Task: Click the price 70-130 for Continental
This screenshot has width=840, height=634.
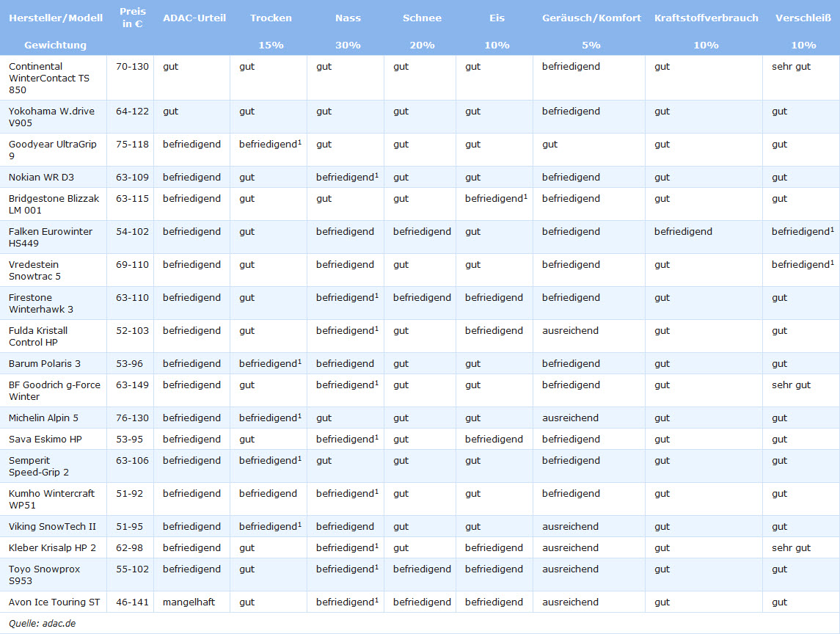Action: click(132, 67)
